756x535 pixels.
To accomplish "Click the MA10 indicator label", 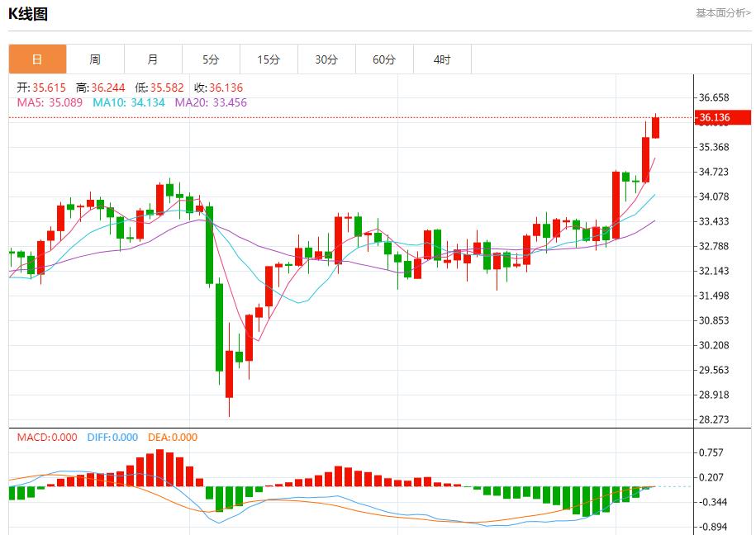I will click(x=128, y=102).
